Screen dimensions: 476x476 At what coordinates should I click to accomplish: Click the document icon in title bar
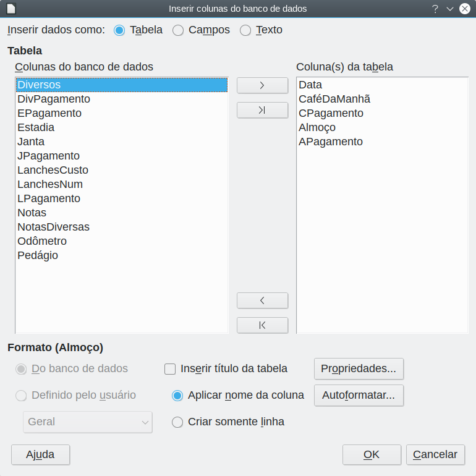coord(11,9)
